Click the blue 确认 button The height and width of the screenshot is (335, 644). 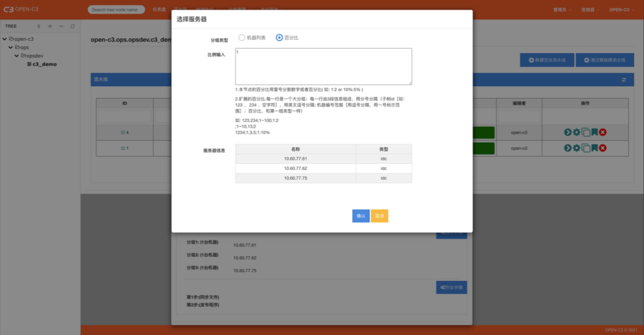(x=361, y=216)
